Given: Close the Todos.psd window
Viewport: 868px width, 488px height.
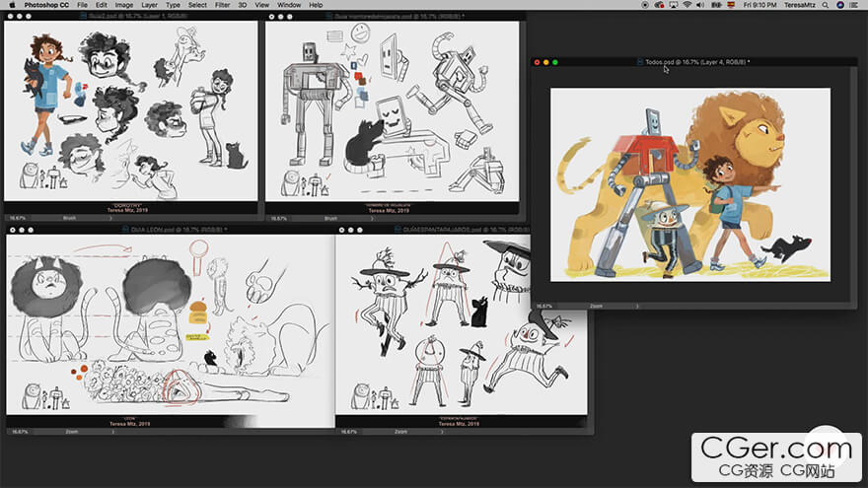Looking at the screenshot, I should (x=537, y=62).
